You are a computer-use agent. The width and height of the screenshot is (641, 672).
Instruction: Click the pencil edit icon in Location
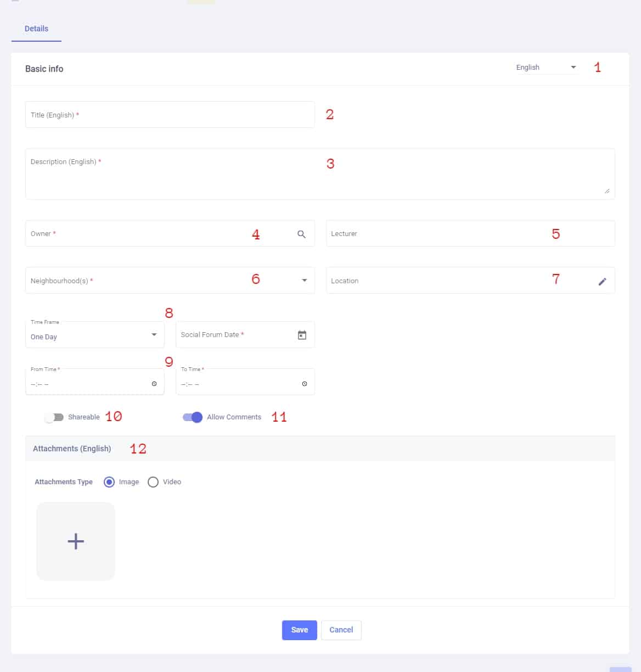pyautogui.click(x=602, y=281)
